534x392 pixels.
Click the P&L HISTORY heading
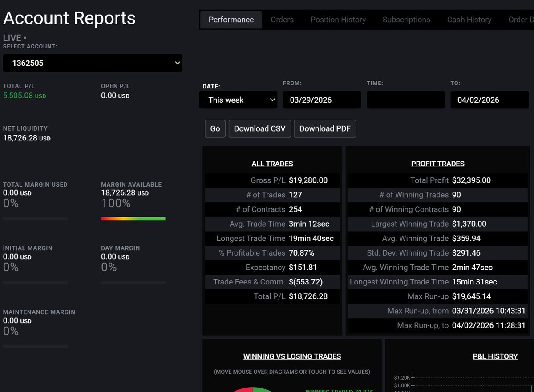(495, 356)
